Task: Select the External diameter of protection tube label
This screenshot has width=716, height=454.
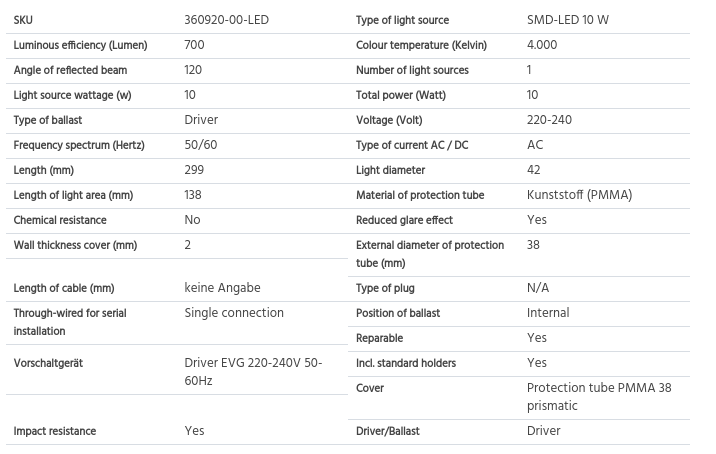Action: (x=430, y=254)
